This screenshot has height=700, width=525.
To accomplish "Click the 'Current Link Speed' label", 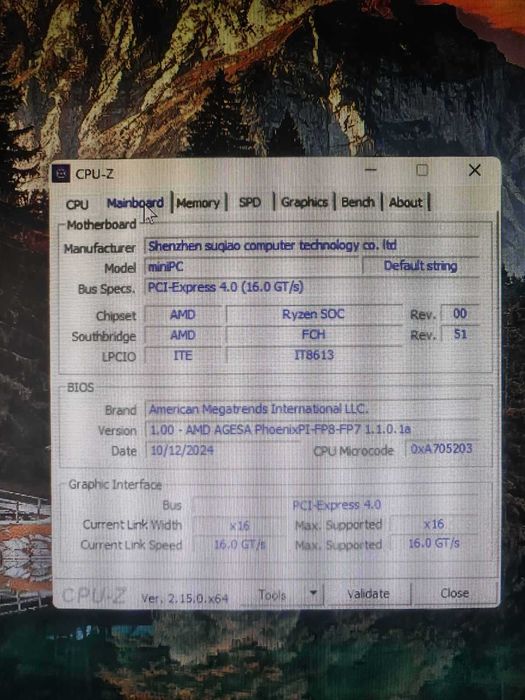I will (x=131, y=545).
